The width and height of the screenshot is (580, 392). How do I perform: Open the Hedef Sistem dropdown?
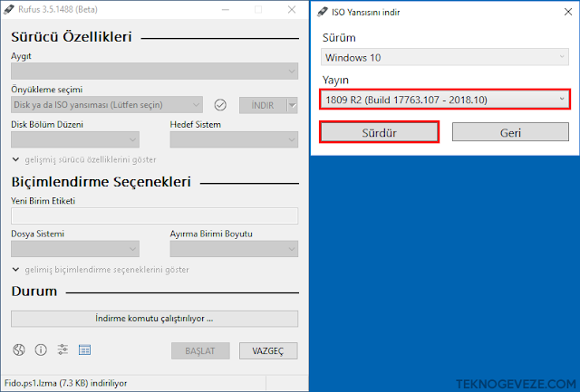[234, 139]
